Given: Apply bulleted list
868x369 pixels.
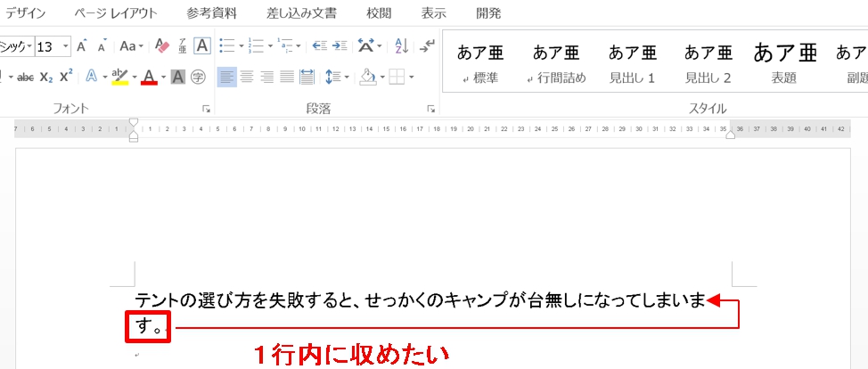Looking at the screenshot, I should [227, 46].
